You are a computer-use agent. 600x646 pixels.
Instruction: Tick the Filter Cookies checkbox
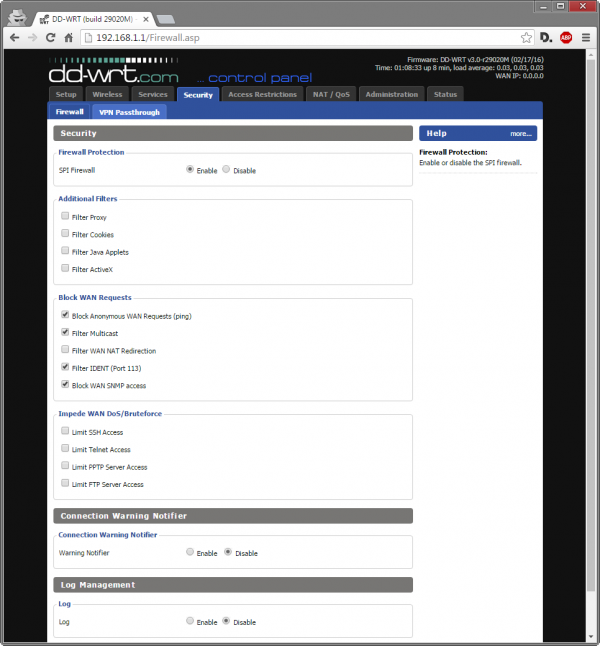pyautogui.click(x=65, y=234)
